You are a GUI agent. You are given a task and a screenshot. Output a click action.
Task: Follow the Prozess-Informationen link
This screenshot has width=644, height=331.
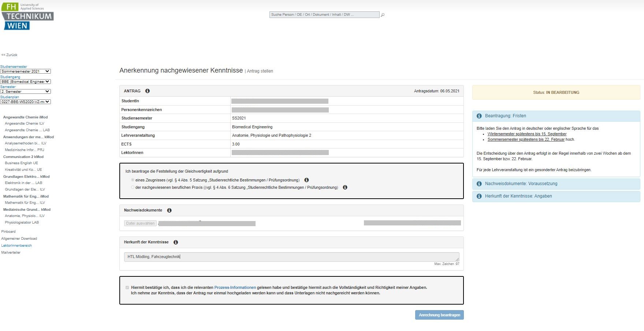pyautogui.click(x=235, y=288)
